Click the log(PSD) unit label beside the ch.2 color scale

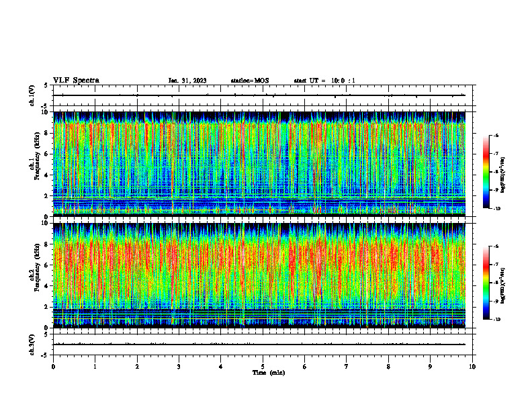click(503, 285)
